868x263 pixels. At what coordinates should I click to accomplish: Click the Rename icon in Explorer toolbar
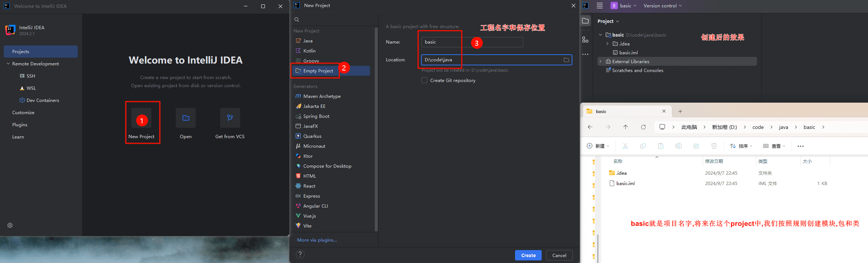coord(679,146)
